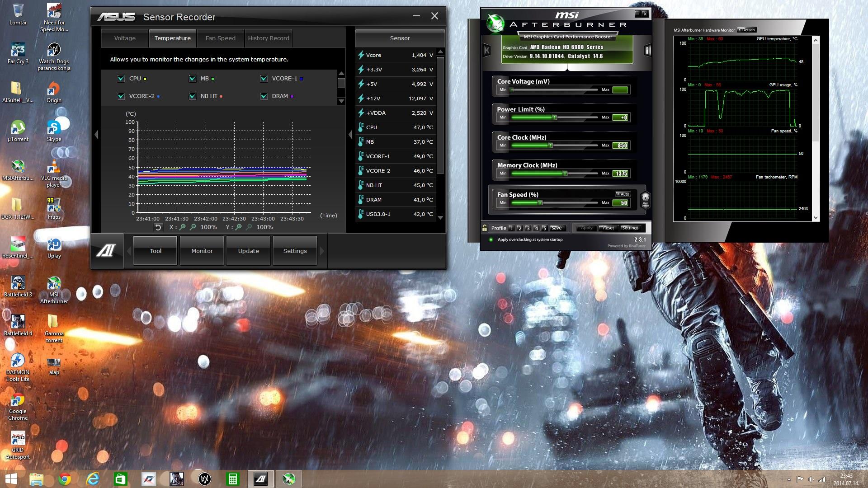
Task: Click the Core Clock slider handle
Action: pyautogui.click(x=550, y=145)
